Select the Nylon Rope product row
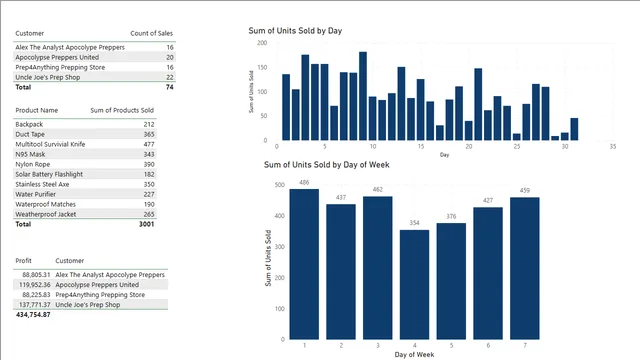Screen dimensions: 640x360 point(85,164)
